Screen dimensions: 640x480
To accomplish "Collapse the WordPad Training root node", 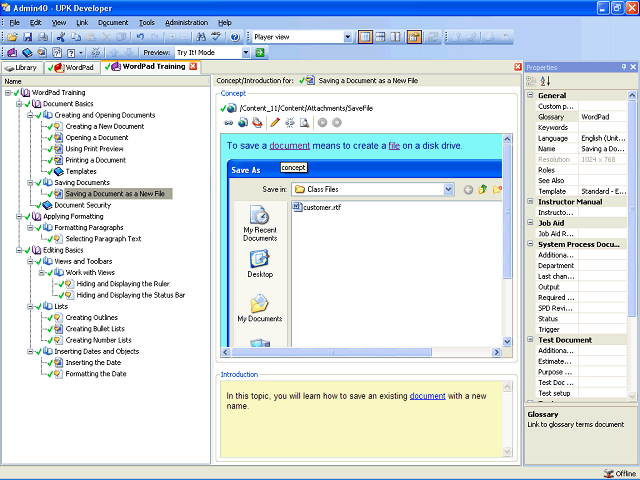I will [x=8, y=93].
